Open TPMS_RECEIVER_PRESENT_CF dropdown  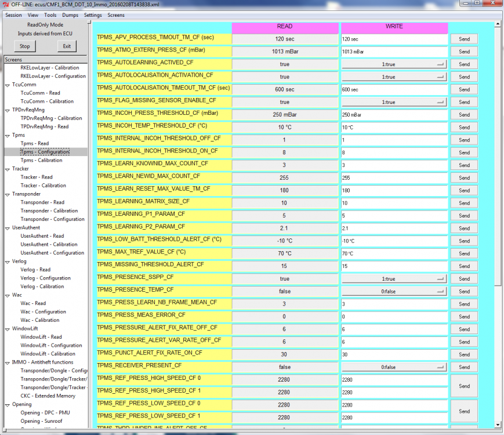[394, 367]
